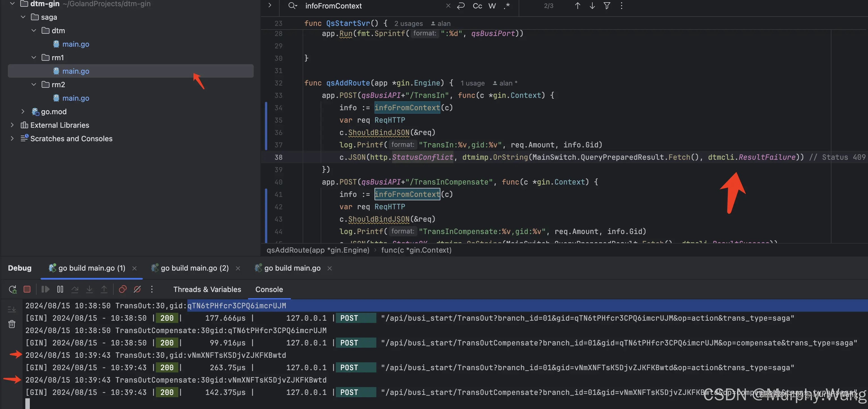The image size is (868, 409).
Task: Open main.go under rm2 folder
Action: tap(75, 98)
